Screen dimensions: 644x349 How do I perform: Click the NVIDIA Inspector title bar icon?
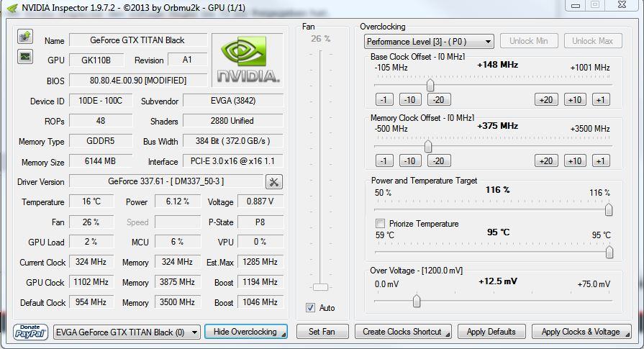tap(12, 8)
